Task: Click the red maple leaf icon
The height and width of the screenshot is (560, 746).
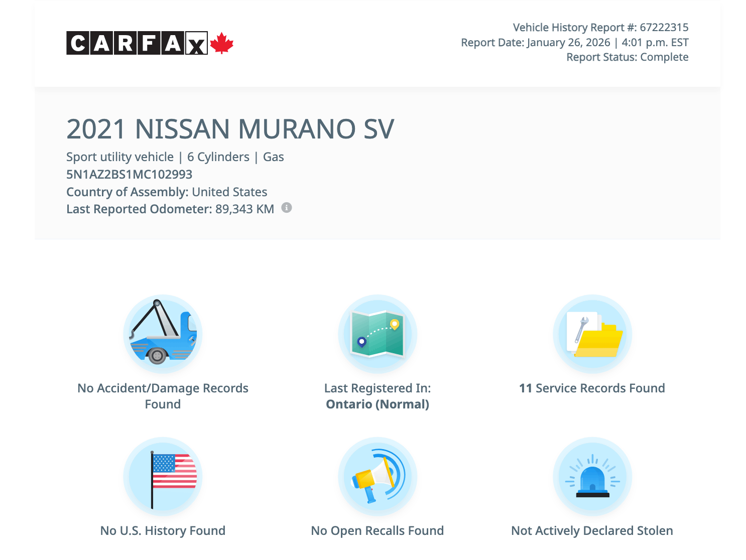Action: (x=222, y=43)
